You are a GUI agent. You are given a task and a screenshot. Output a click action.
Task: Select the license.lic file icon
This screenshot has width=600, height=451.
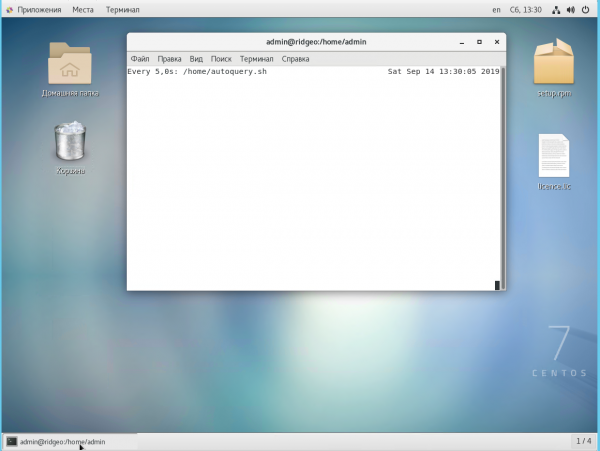(x=553, y=155)
